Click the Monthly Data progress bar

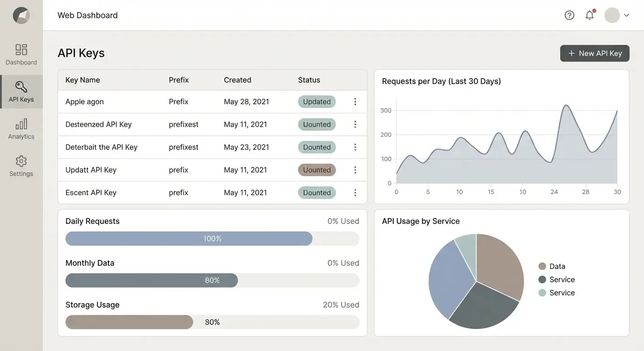(x=212, y=281)
